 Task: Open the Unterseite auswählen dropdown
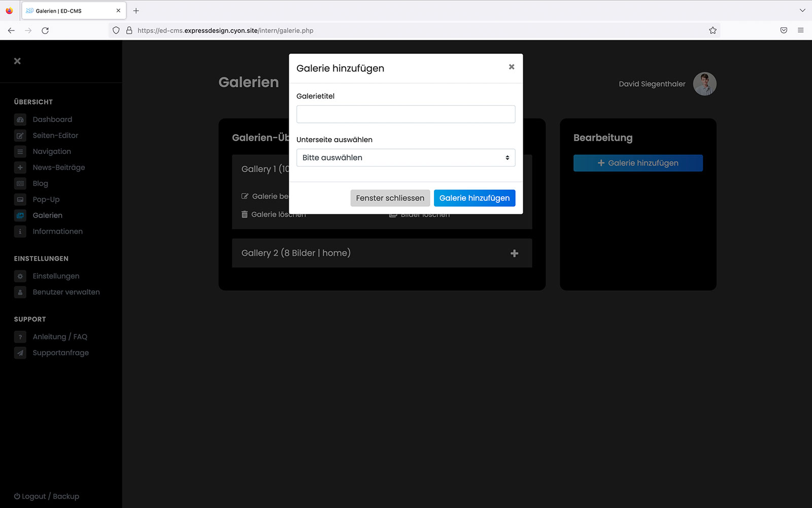pyautogui.click(x=405, y=157)
